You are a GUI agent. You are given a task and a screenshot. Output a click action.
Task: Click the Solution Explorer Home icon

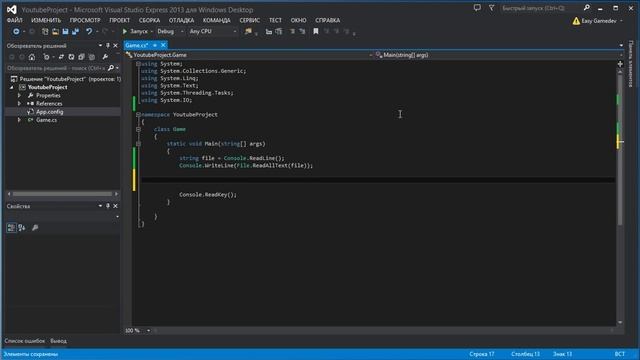[32, 57]
